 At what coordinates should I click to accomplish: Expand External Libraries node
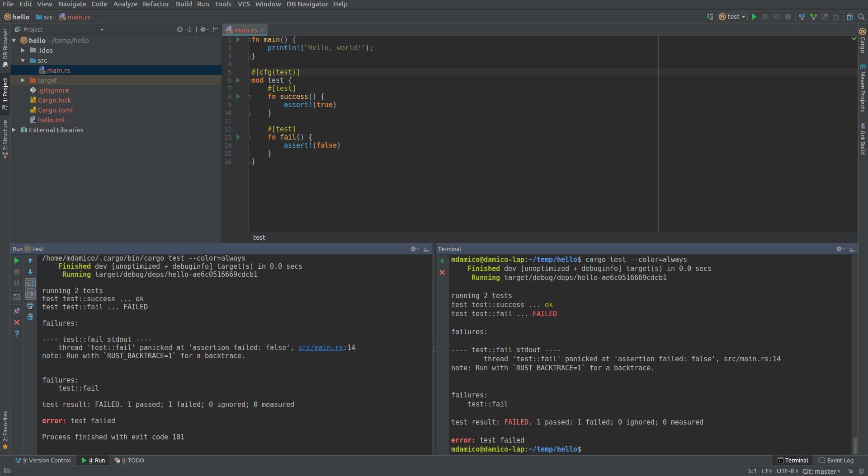[x=14, y=130]
